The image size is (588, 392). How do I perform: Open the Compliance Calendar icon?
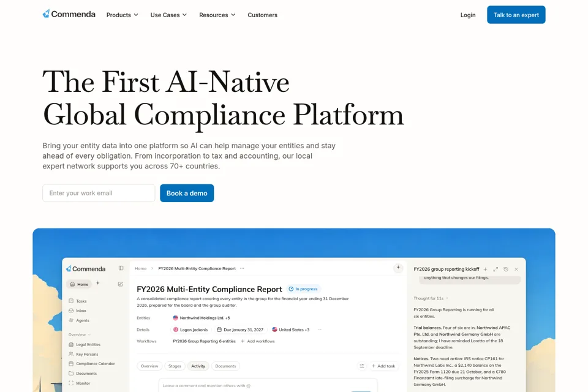[x=71, y=363]
